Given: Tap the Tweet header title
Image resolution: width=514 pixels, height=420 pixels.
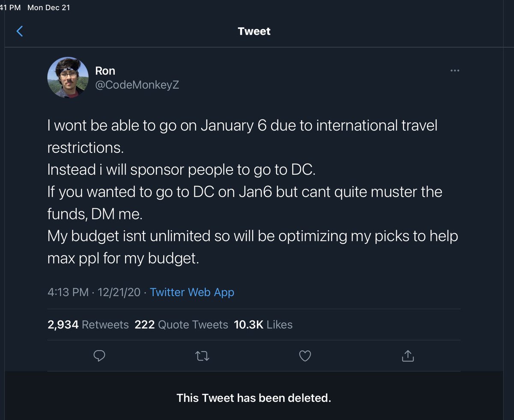Looking at the screenshot, I should (x=254, y=31).
